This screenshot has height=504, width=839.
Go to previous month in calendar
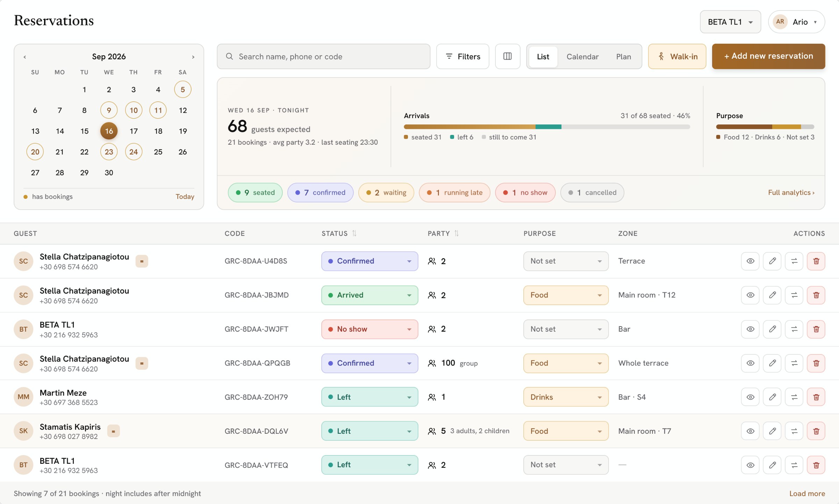pos(25,57)
